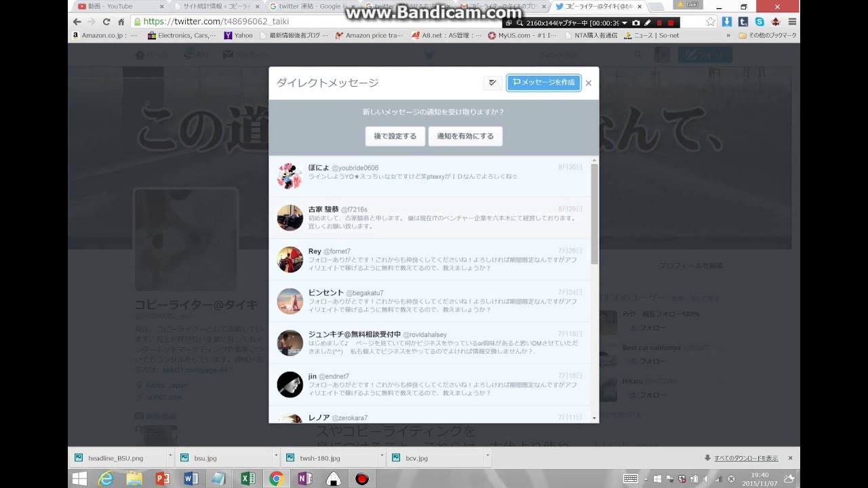Click the メッセージを作成 compose message button
This screenshot has width=868, height=488.
(544, 83)
